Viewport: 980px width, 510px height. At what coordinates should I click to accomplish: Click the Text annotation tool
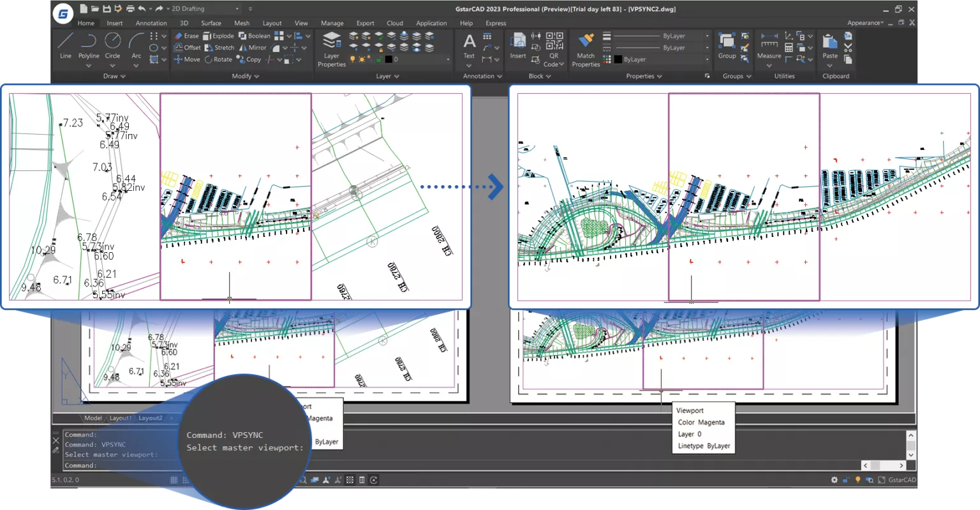tap(469, 45)
